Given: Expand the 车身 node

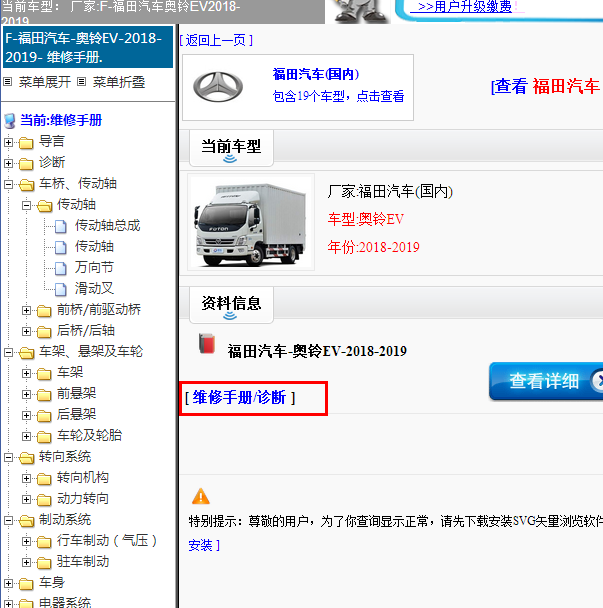Looking at the screenshot, I should 8,583.
